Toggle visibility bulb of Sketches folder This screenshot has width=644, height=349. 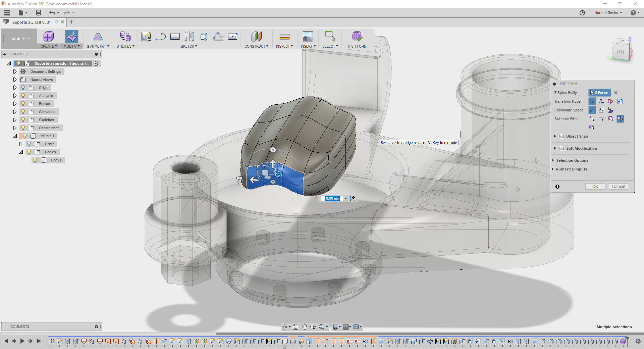[23, 120]
